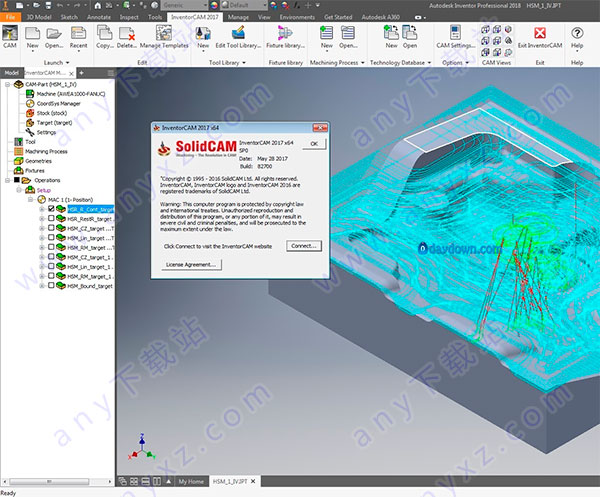The image size is (600, 497).
Task: Add a new browser panel tab with plus
Action: click(x=82, y=73)
